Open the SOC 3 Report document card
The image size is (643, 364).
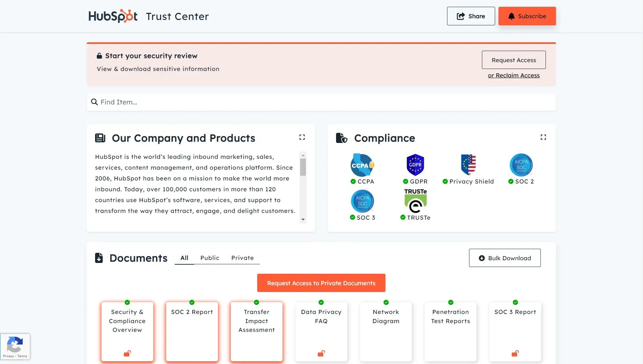tap(515, 332)
